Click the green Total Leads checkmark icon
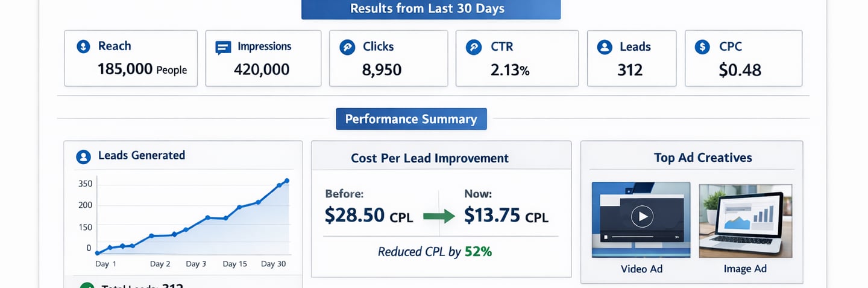The width and height of the screenshot is (868, 288). [87, 286]
